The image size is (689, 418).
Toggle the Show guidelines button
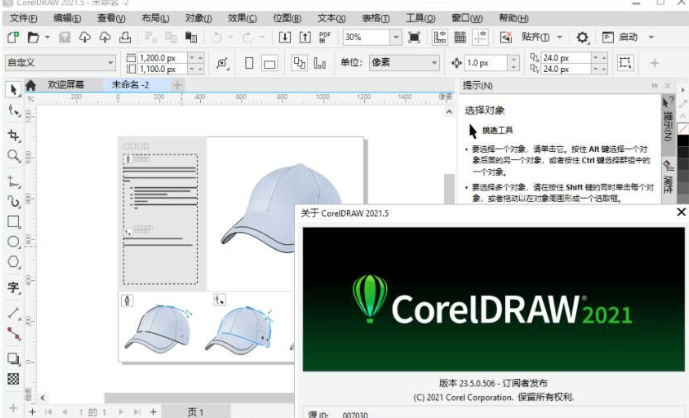coord(480,37)
